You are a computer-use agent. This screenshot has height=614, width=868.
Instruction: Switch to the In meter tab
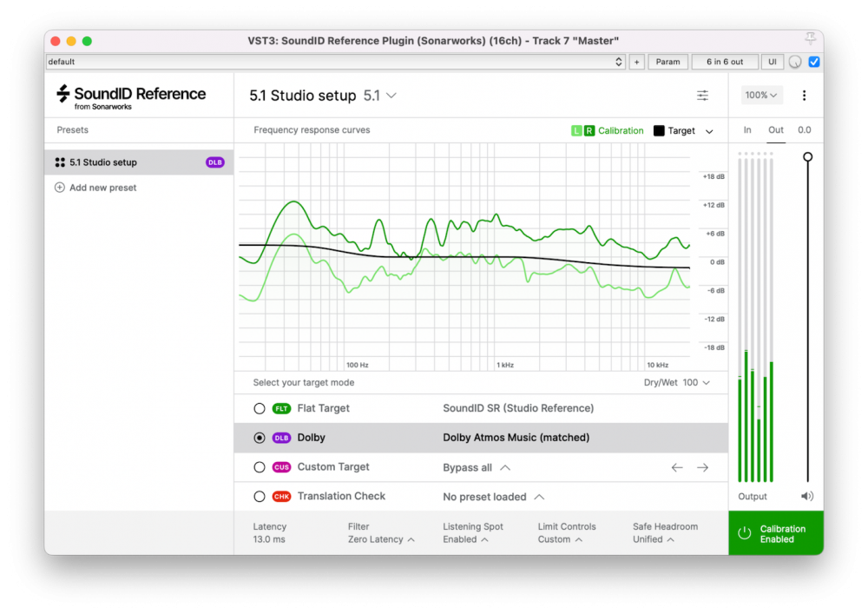click(747, 130)
